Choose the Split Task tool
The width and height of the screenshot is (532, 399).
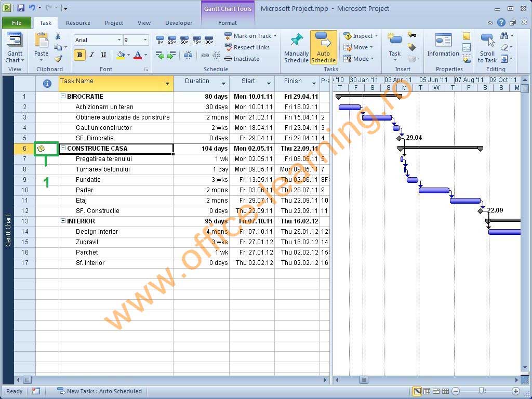188,55
